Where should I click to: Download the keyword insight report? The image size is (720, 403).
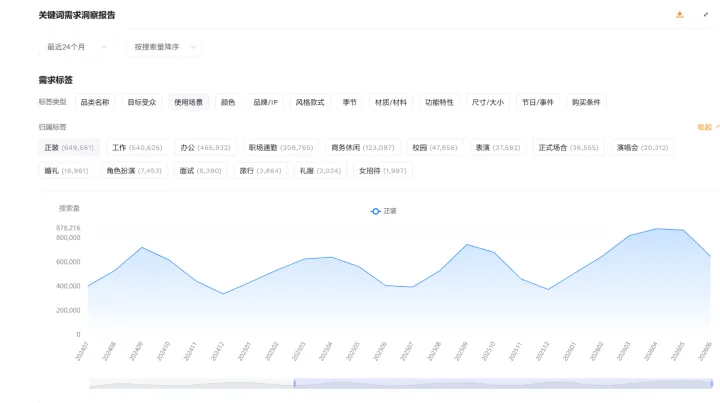tap(680, 15)
